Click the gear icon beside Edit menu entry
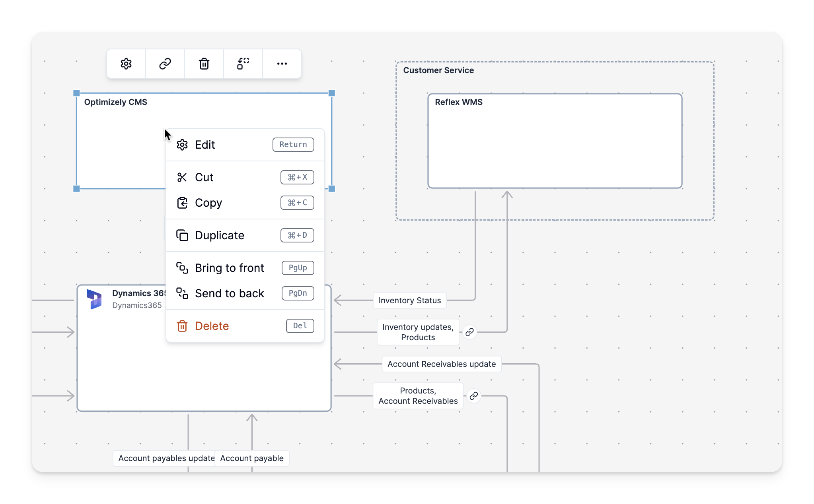 coord(182,145)
